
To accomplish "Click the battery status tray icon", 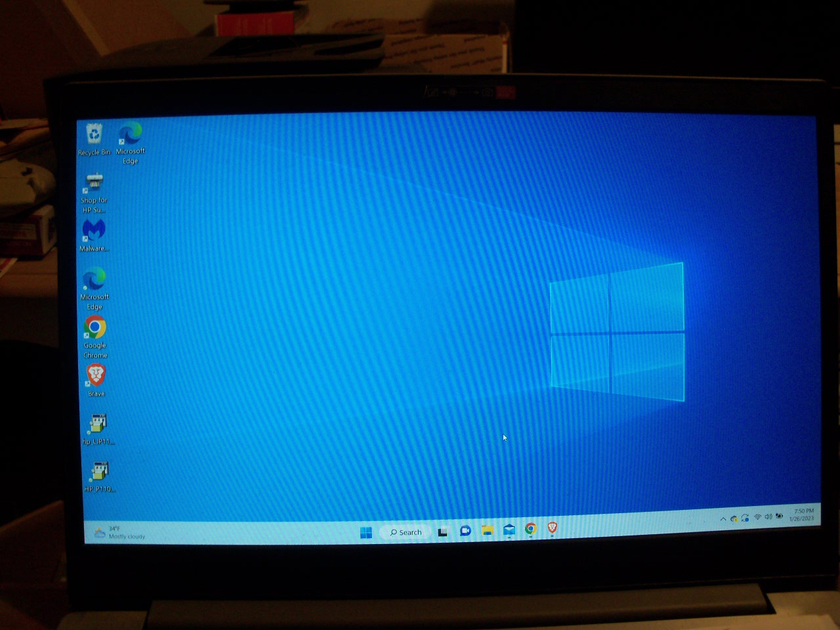I will click(780, 516).
